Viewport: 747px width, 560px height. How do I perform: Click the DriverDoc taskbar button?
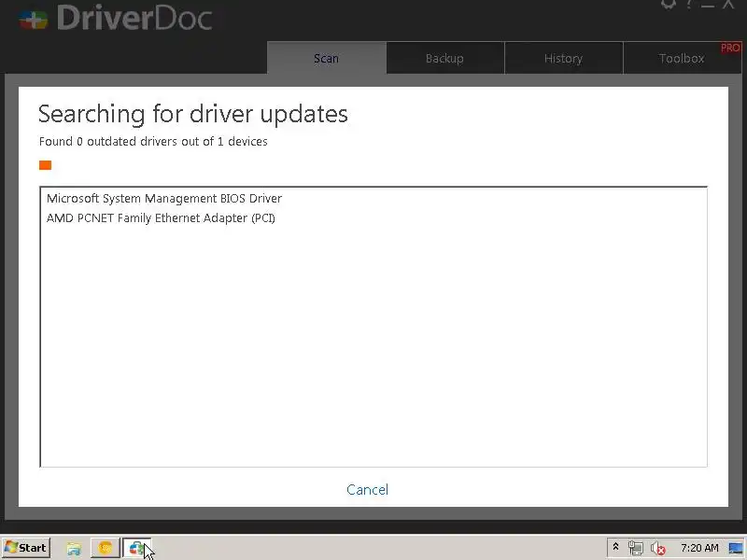(136, 548)
